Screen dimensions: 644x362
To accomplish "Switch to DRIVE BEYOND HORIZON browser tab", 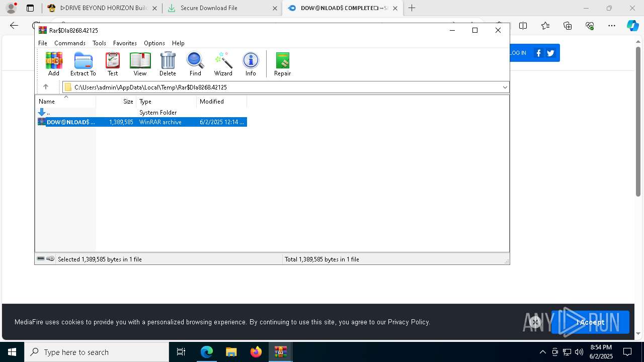I will coord(102,8).
